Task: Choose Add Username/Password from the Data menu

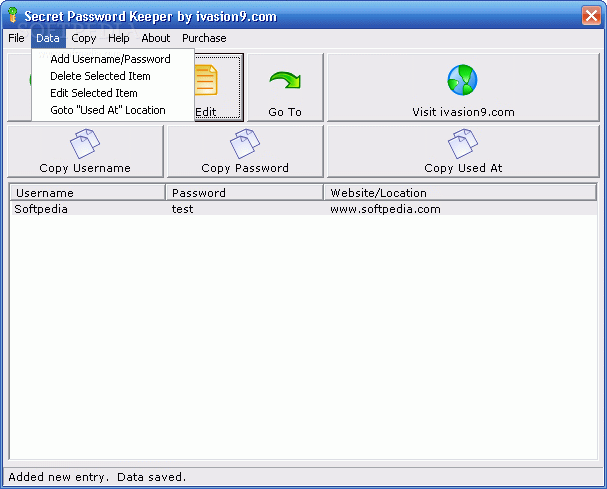Action: (111, 59)
